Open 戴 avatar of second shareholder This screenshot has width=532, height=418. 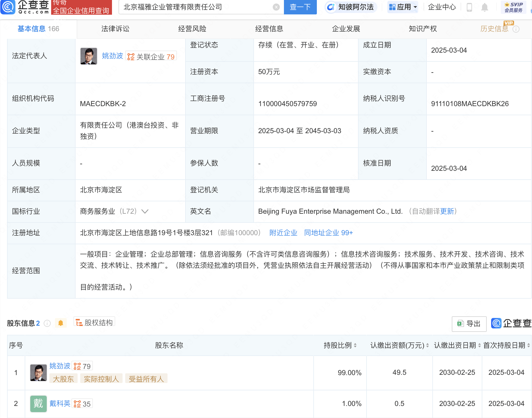tap(39, 404)
